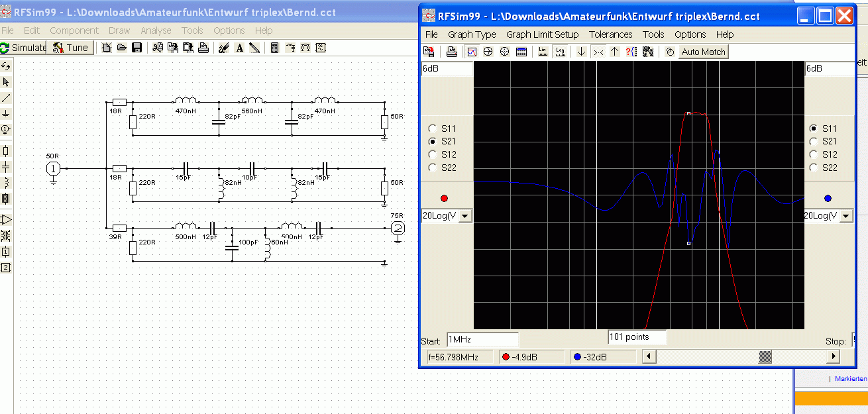Image resolution: width=868 pixels, height=414 pixels.
Task: Click the up-arrow marker icon in graph toolbar
Action: click(614, 52)
